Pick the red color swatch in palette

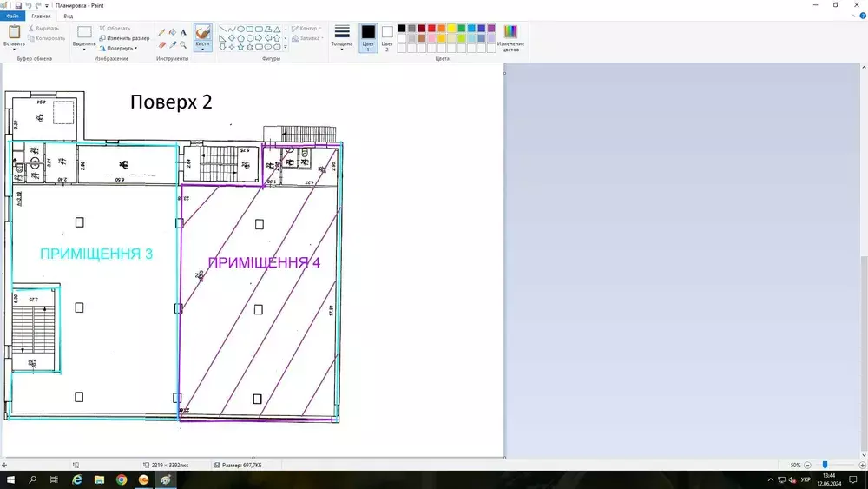point(431,29)
